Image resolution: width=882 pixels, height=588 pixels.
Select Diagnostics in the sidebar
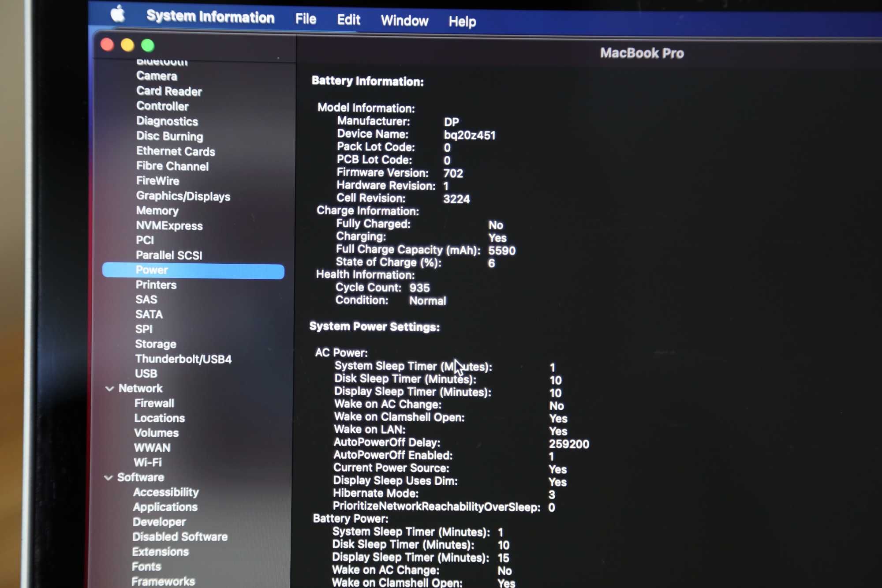click(167, 121)
